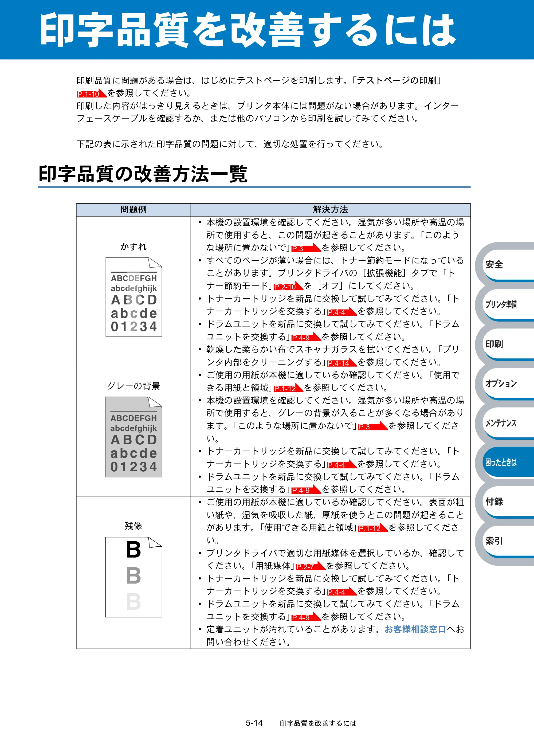Click the 印字品質の改善方法一覧 section heading
Screen dimensions: 534x756
point(143,174)
